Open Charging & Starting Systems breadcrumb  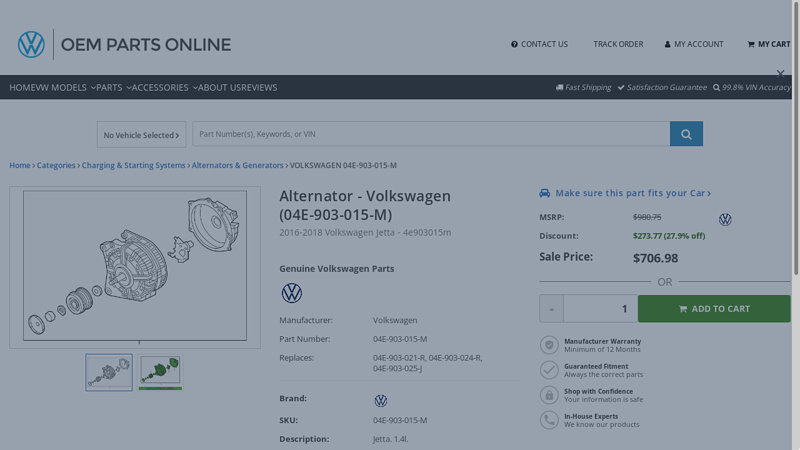133,165
